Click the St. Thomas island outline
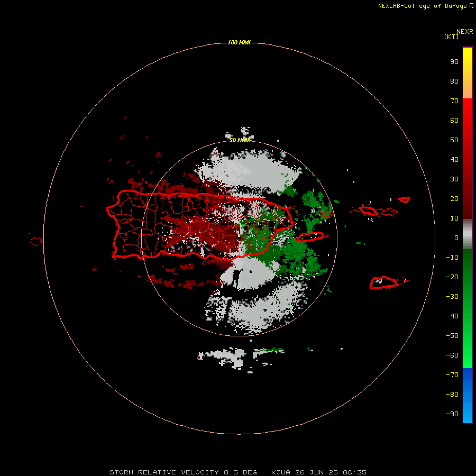This screenshot has height=476, width=476. click(x=369, y=210)
